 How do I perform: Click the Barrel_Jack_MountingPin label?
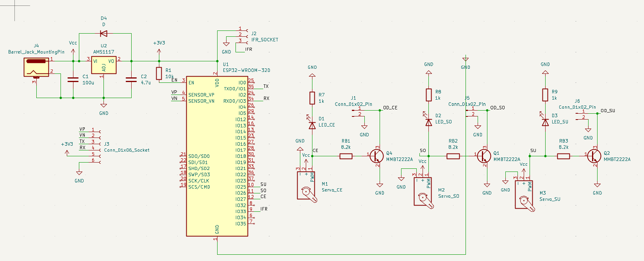(x=36, y=52)
